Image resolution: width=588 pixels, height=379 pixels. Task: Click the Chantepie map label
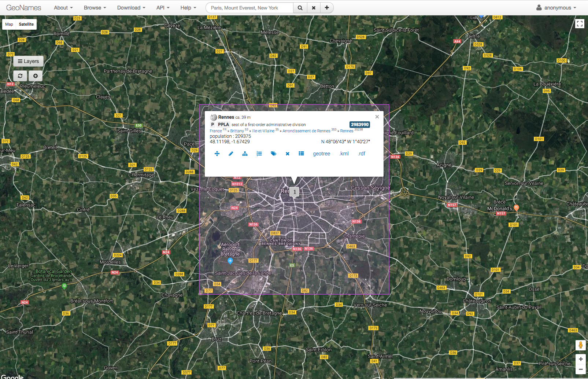(x=354, y=236)
